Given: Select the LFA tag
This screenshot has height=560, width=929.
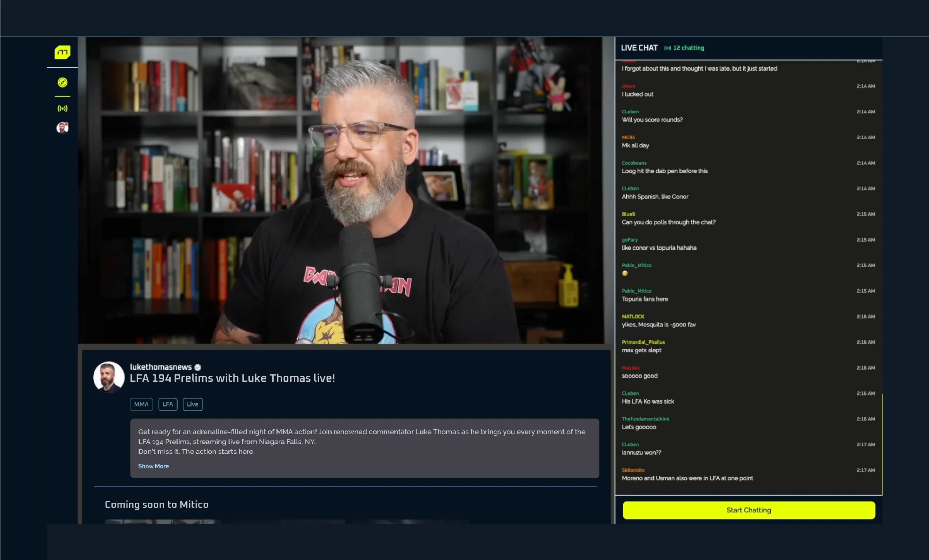Looking at the screenshot, I should pos(168,404).
